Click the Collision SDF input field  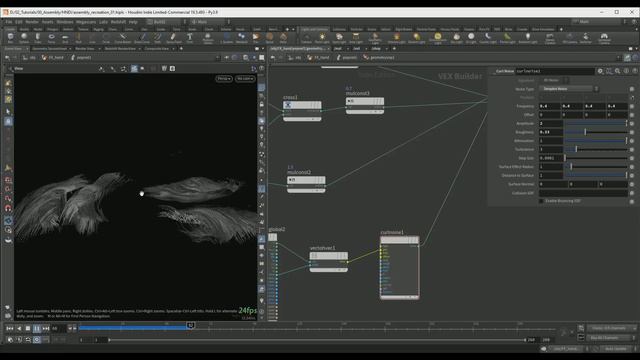[x=583, y=193]
